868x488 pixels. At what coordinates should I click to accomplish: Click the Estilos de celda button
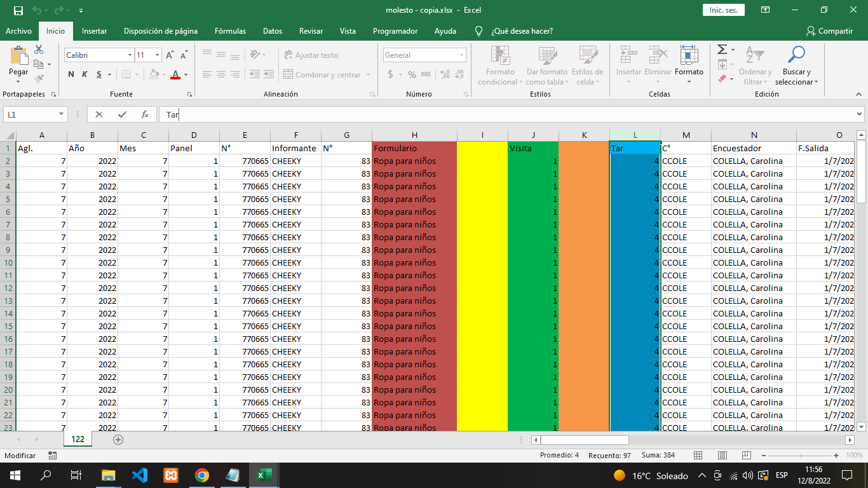coord(587,65)
